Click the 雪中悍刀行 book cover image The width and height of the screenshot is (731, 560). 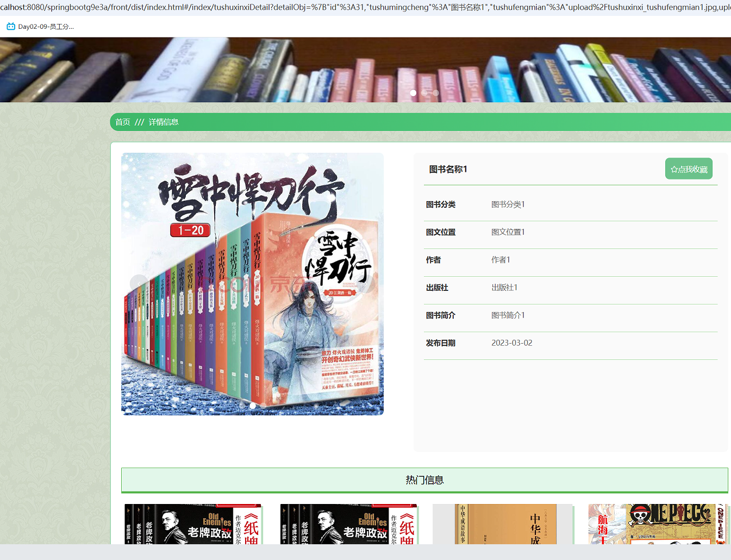pyautogui.click(x=252, y=284)
